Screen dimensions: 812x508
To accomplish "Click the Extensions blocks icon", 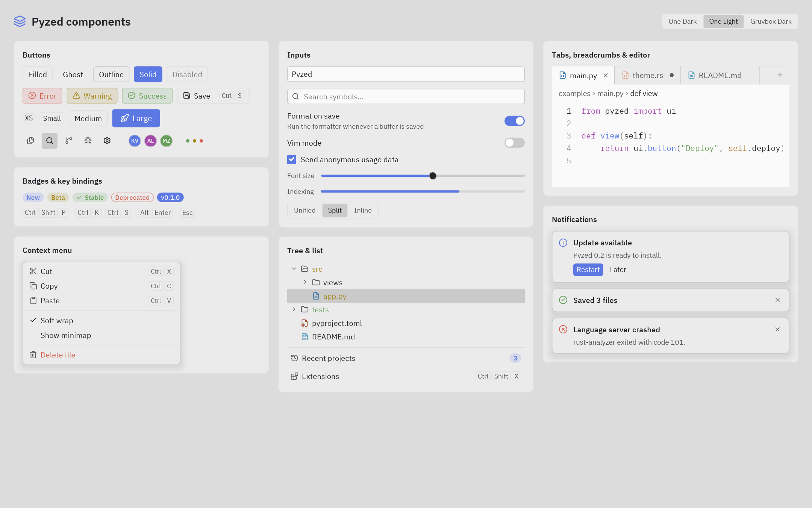I will [x=294, y=376].
